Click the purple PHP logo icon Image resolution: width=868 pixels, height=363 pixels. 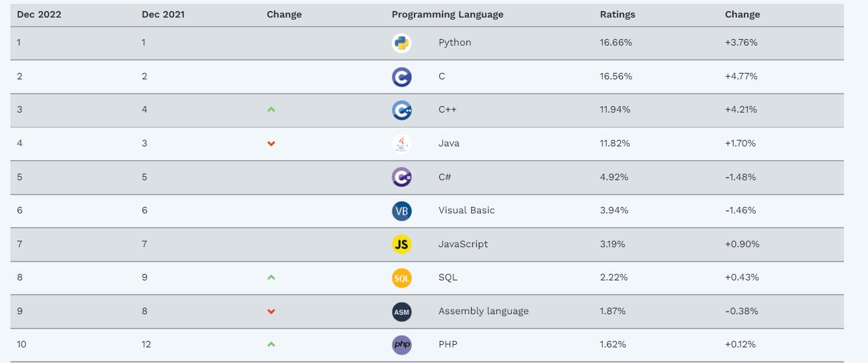coord(402,345)
